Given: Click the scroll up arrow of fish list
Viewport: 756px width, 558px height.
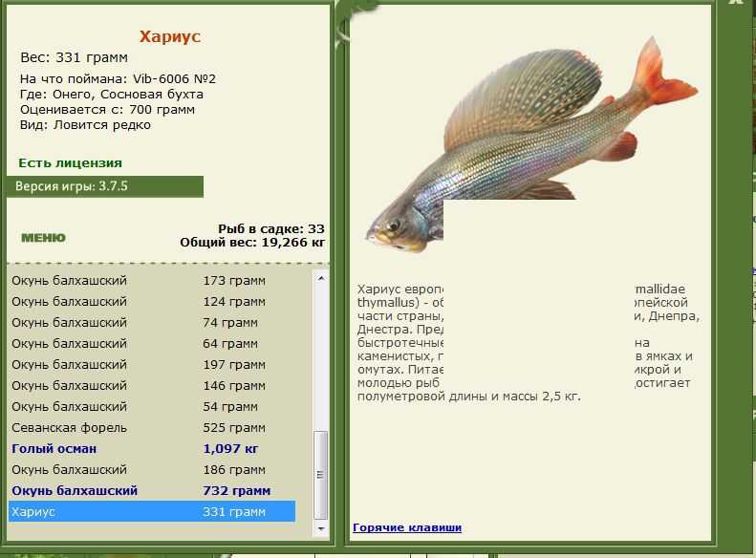Looking at the screenshot, I should point(321,278).
